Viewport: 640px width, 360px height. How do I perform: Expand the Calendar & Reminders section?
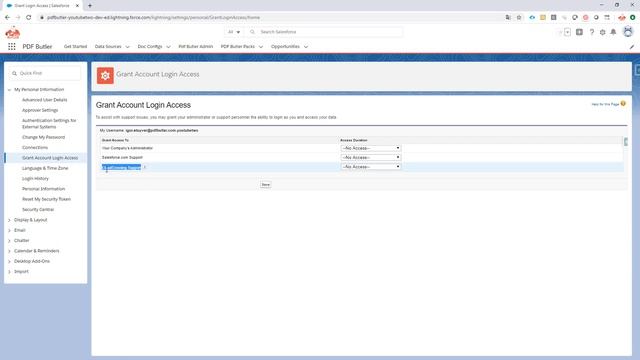tap(9, 251)
